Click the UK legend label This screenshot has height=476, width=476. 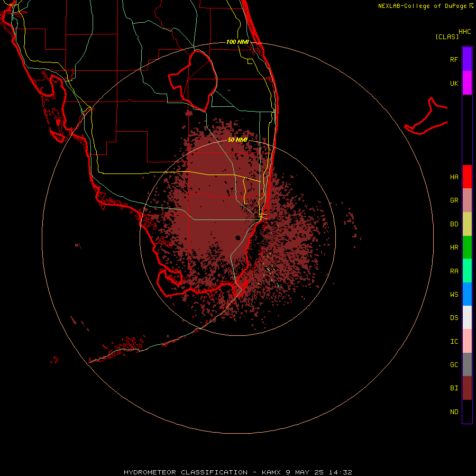click(454, 83)
